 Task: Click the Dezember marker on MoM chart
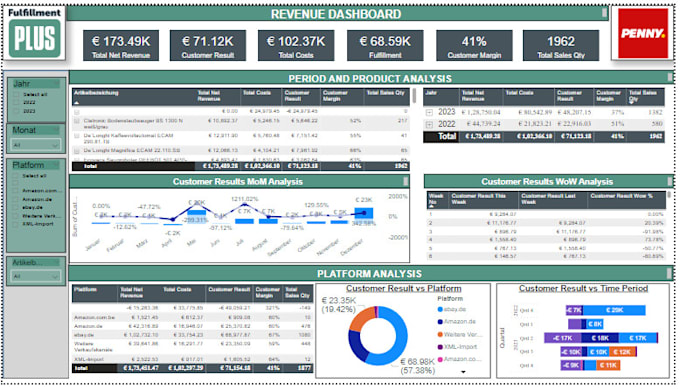[364, 213]
